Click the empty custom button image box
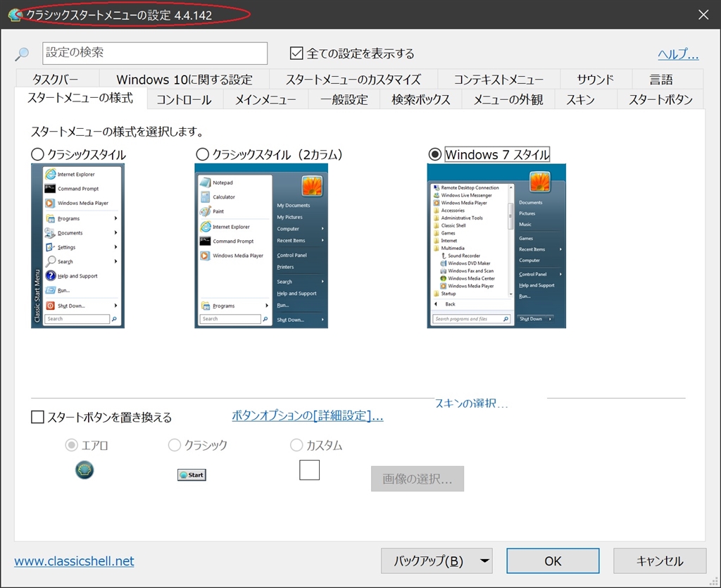The width and height of the screenshot is (721, 588). tap(310, 470)
